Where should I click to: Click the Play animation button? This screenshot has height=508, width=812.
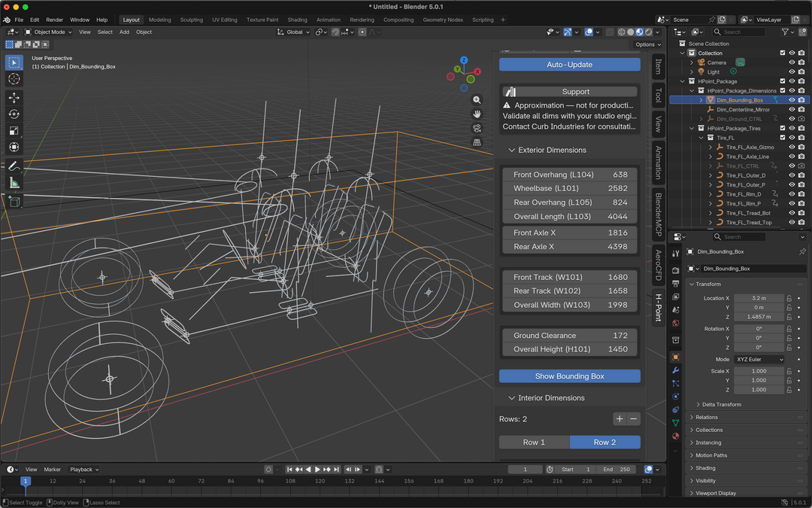tap(317, 469)
